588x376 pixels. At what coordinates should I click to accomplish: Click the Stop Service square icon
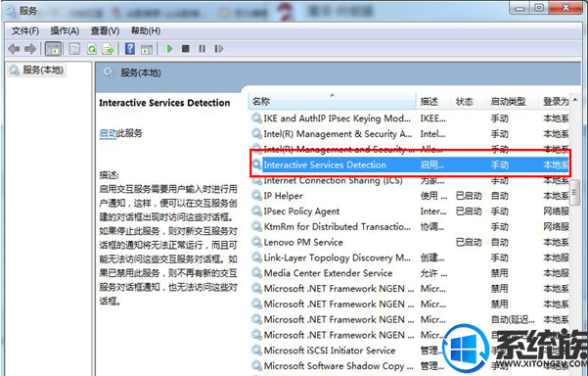click(x=185, y=49)
